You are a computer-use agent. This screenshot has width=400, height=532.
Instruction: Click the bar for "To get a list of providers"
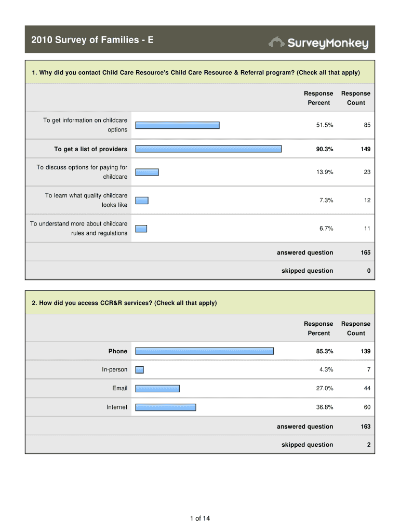click(208, 149)
